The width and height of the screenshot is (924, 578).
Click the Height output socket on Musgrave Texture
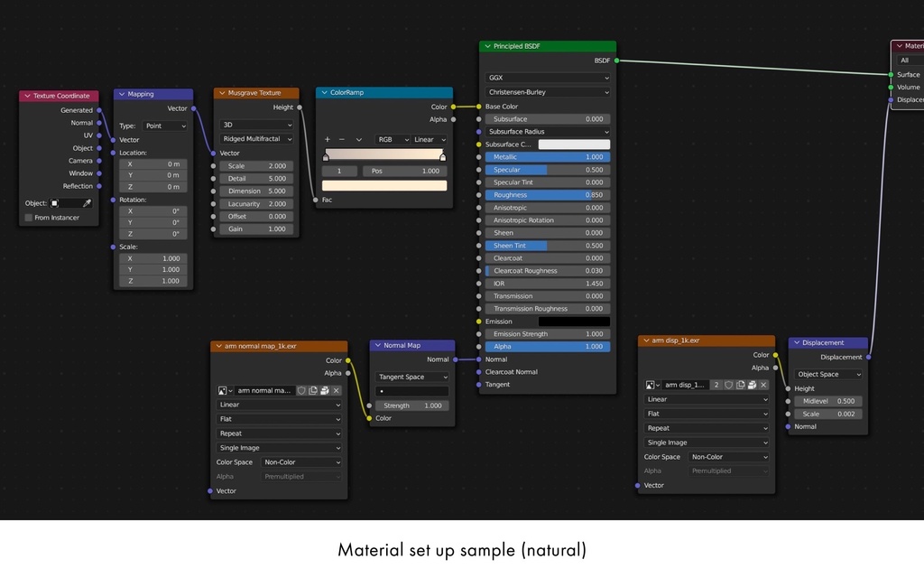tap(300, 107)
